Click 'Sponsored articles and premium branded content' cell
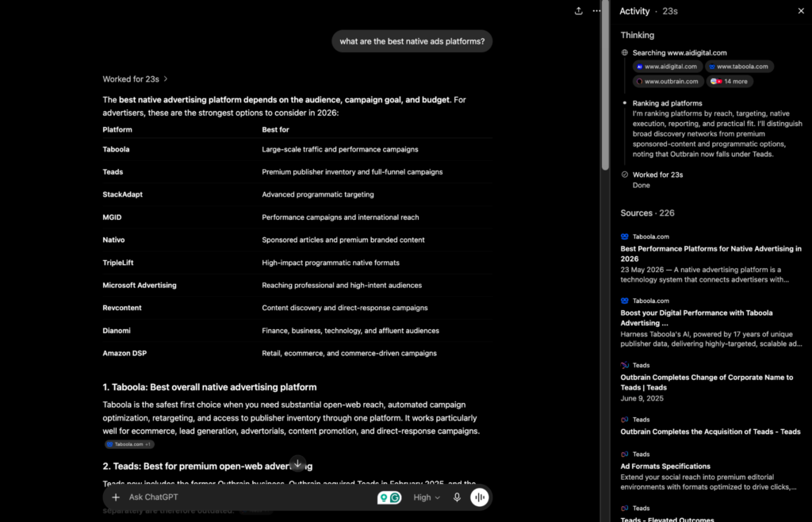Image resolution: width=812 pixels, height=522 pixels. (343, 240)
